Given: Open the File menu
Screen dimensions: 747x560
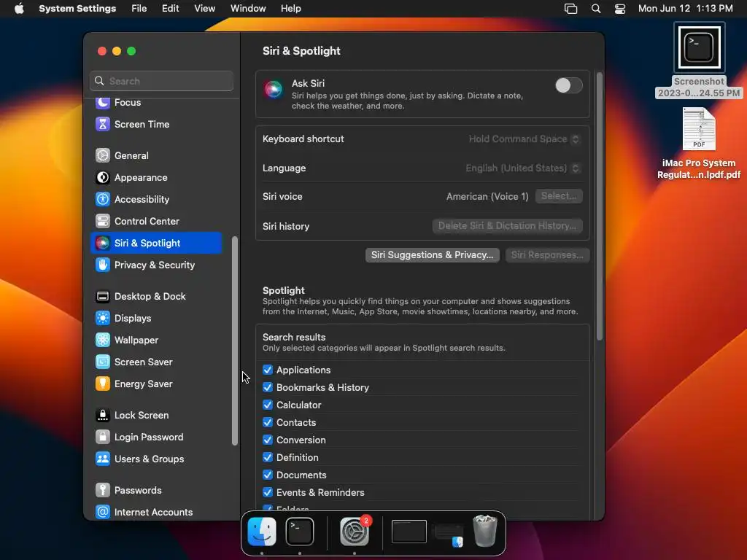Looking at the screenshot, I should (139, 9).
